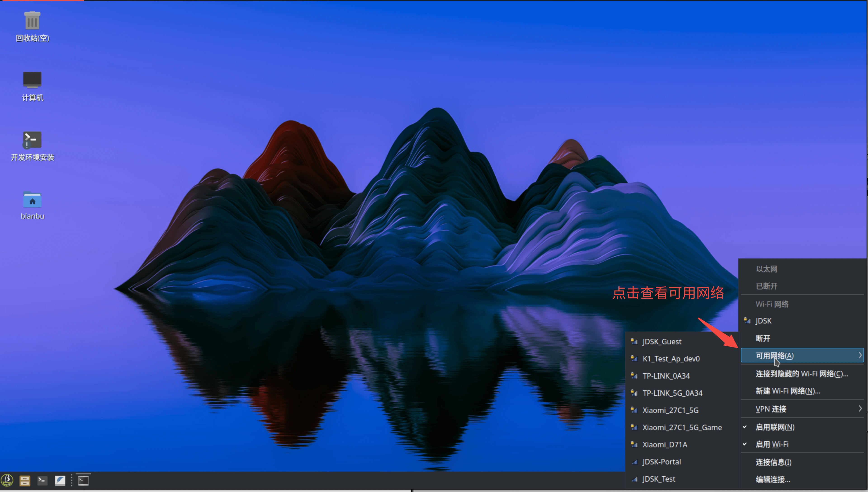The image size is (868, 492).
Task: Open the 计算机 desktop icon
Action: point(32,80)
